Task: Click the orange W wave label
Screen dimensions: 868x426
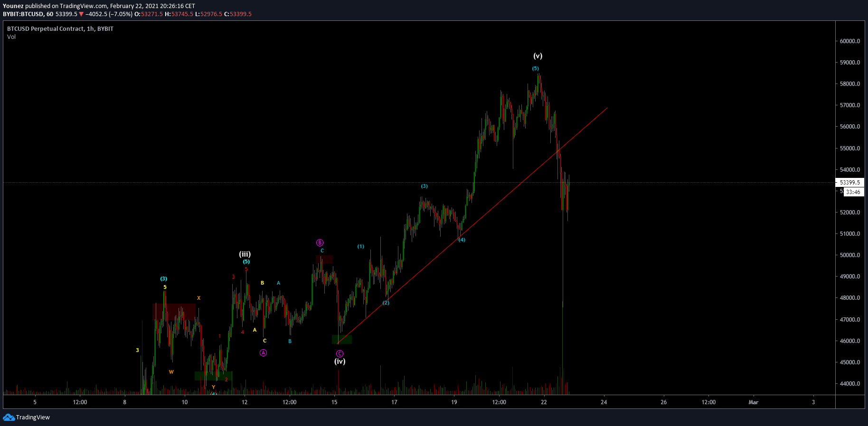Action: click(171, 372)
